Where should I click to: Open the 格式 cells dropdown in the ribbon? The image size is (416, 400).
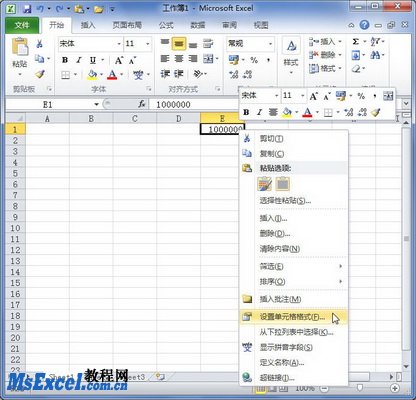point(326,69)
